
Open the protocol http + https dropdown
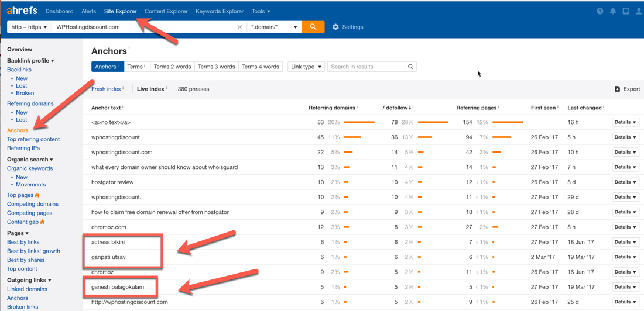29,27
